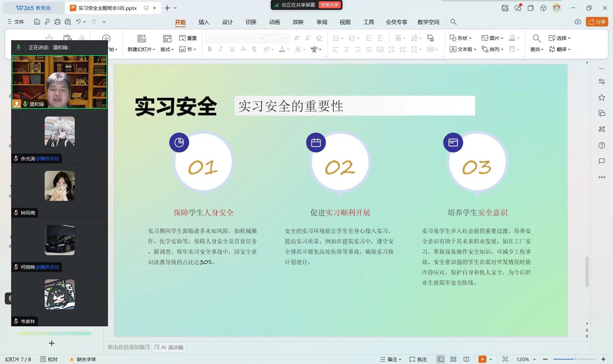Image resolution: width=613 pixels, height=364 pixels.
Task: Click the New Slide icon
Action: click(x=141, y=39)
